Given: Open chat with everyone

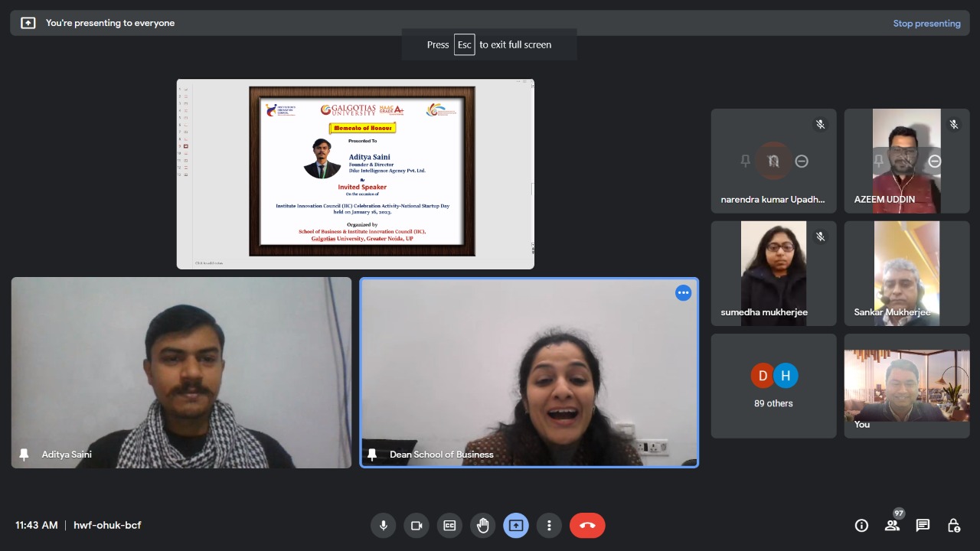Looking at the screenshot, I should 923,526.
